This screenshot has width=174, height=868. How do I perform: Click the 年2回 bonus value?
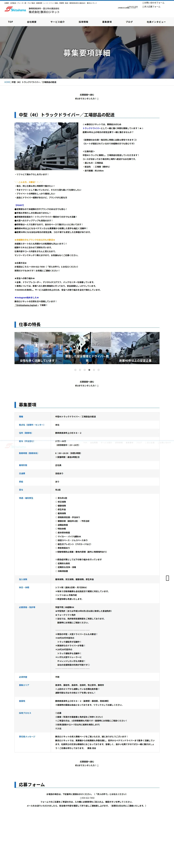(x=58, y=490)
